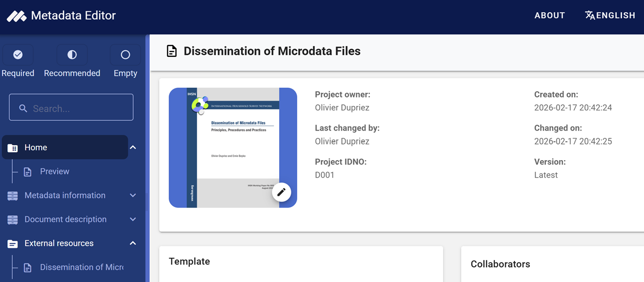Open the English language menu

[x=615, y=15]
